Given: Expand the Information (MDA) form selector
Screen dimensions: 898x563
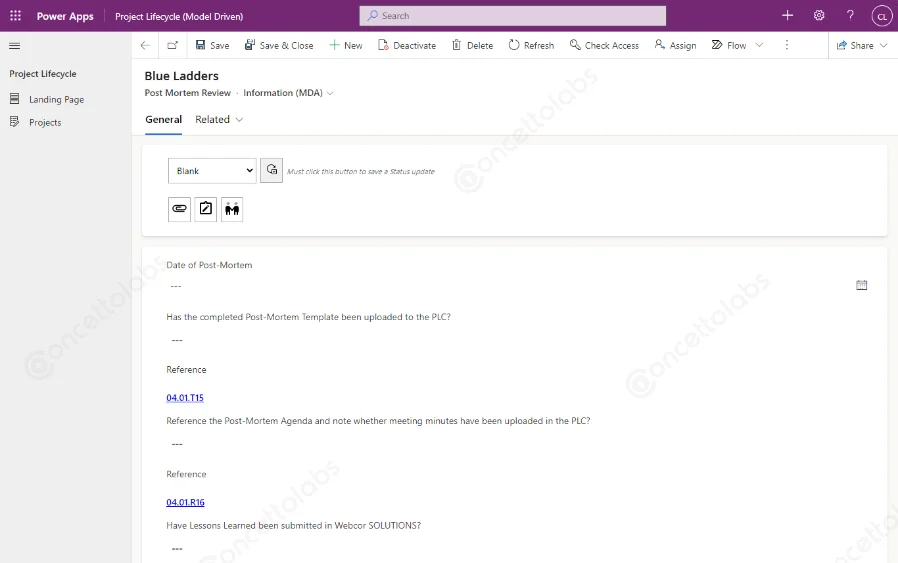Looking at the screenshot, I should pos(330,93).
